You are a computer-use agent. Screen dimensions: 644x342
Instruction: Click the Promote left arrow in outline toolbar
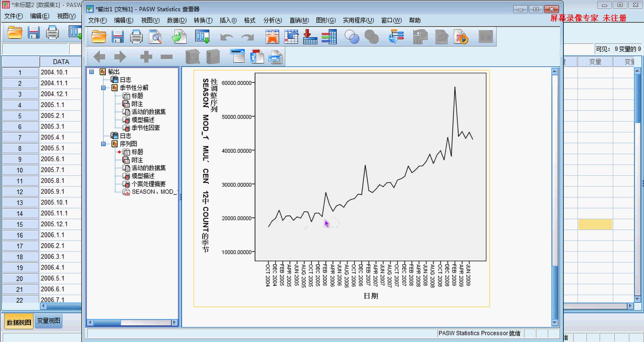coord(99,57)
